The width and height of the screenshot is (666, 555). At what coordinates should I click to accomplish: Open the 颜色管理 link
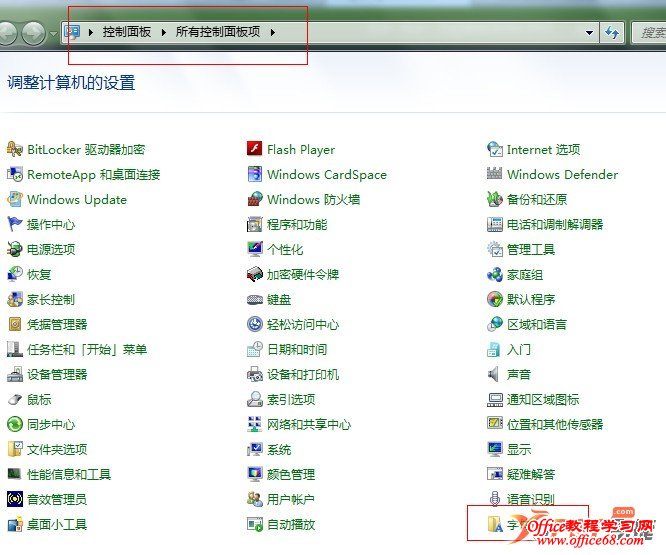point(291,474)
